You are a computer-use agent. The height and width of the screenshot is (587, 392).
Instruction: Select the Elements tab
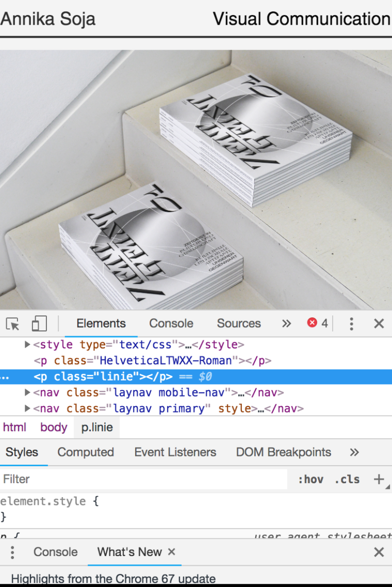coord(101,324)
